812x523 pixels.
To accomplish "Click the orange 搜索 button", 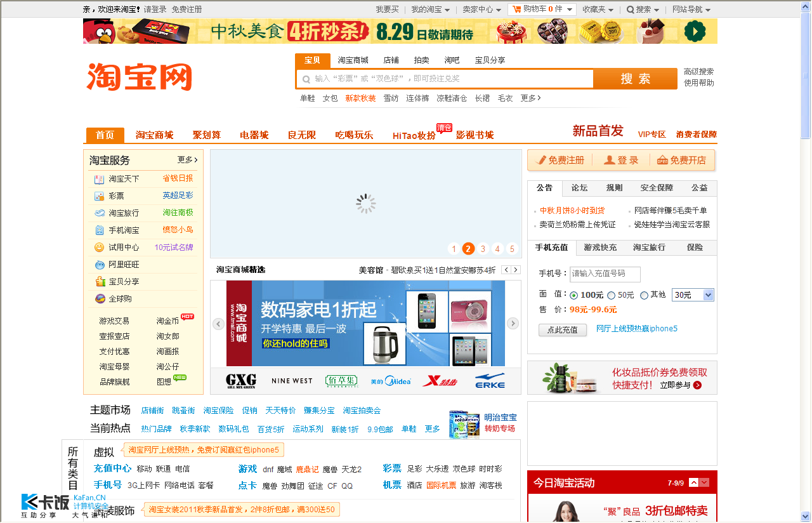I will [x=636, y=79].
